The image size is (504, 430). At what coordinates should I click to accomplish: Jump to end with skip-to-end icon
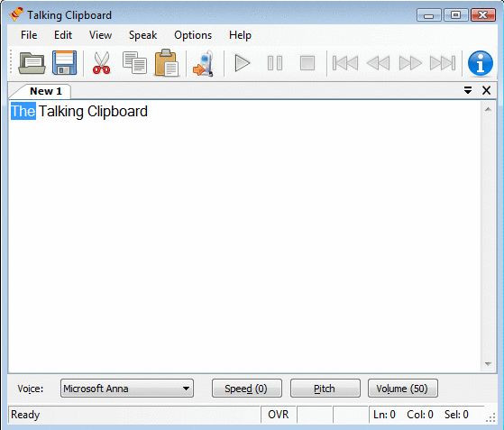443,63
